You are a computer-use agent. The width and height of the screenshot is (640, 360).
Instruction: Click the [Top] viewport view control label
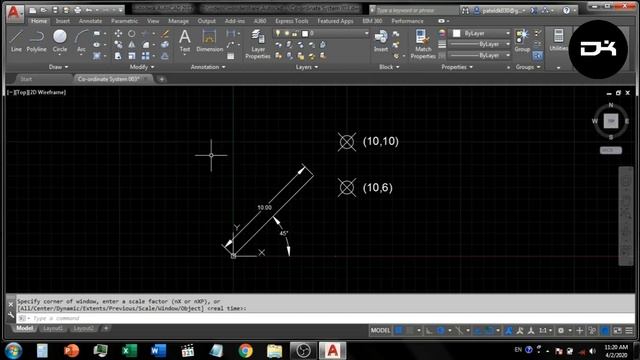(21, 92)
